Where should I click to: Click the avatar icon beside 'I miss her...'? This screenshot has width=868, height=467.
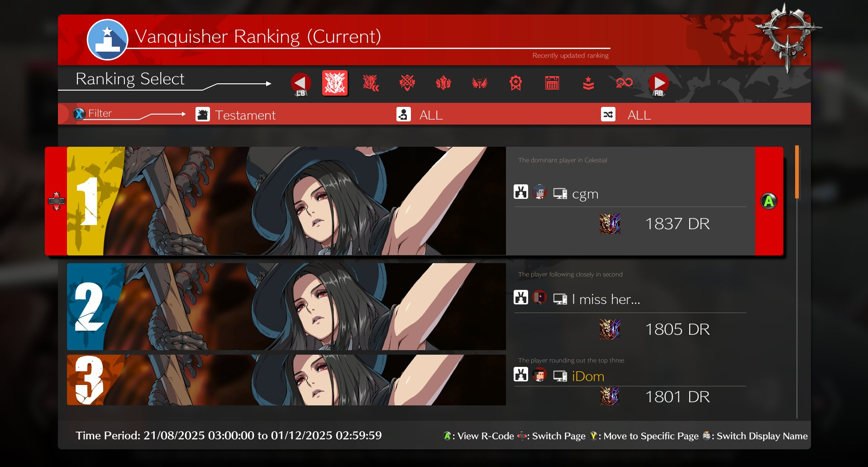coord(539,297)
